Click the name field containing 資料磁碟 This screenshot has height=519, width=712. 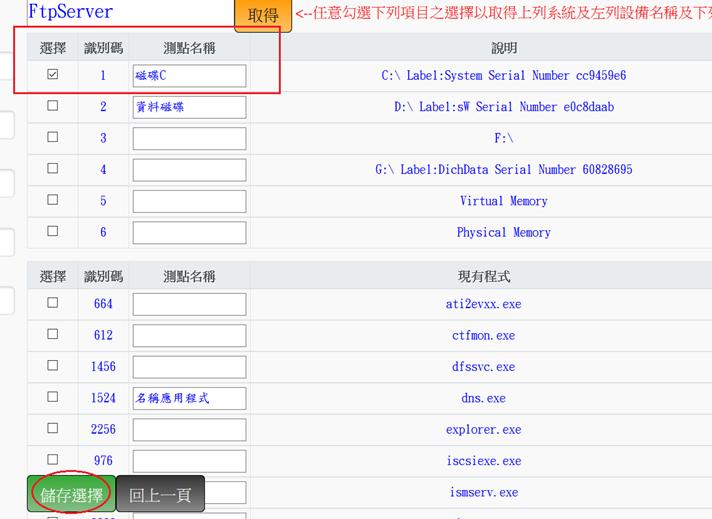[x=189, y=107]
